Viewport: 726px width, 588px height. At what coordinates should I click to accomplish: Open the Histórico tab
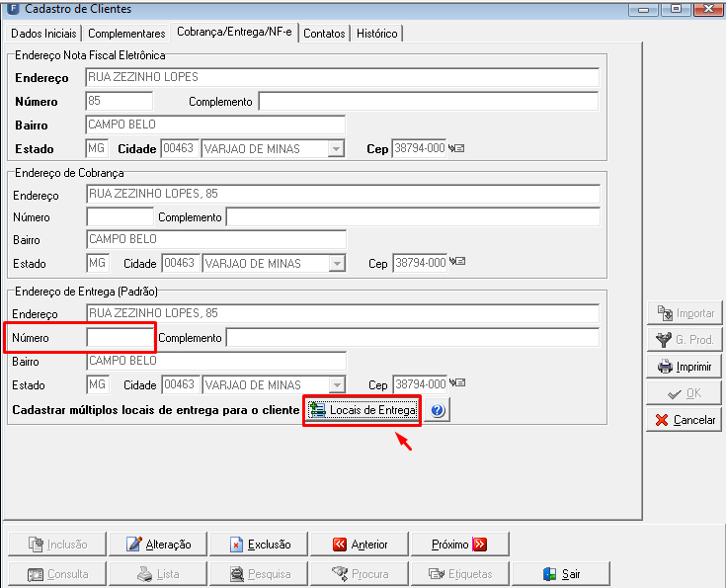click(x=377, y=34)
